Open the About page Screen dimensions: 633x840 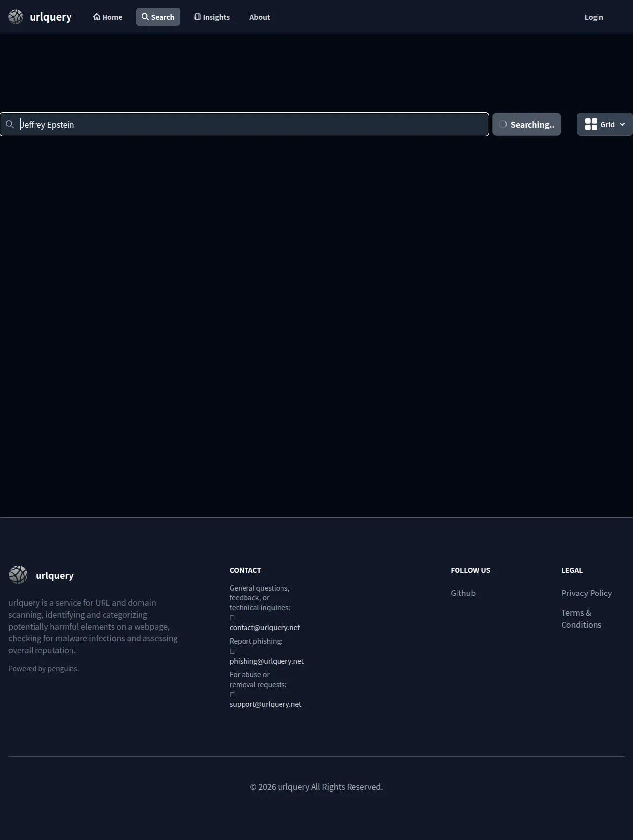tap(259, 17)
